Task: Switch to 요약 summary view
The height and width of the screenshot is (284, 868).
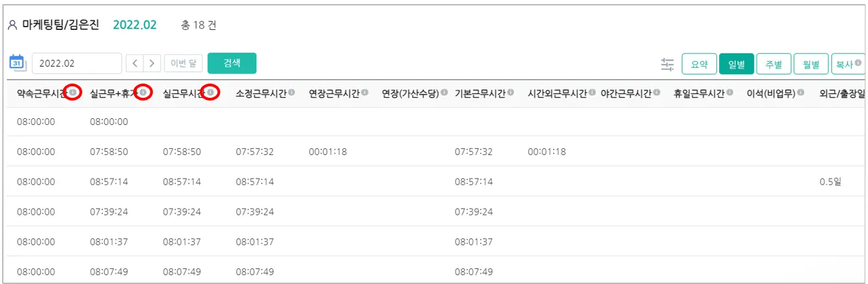Action: [x=699, y=64]
